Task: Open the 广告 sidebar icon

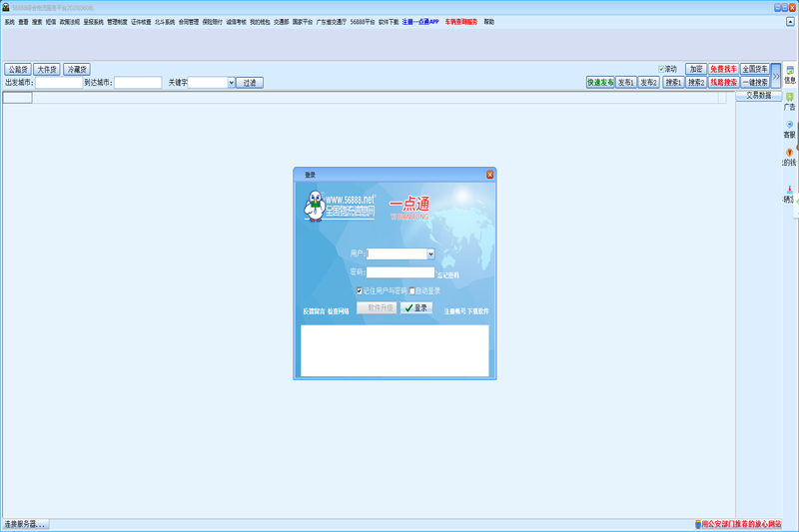Action: [790, 102]
